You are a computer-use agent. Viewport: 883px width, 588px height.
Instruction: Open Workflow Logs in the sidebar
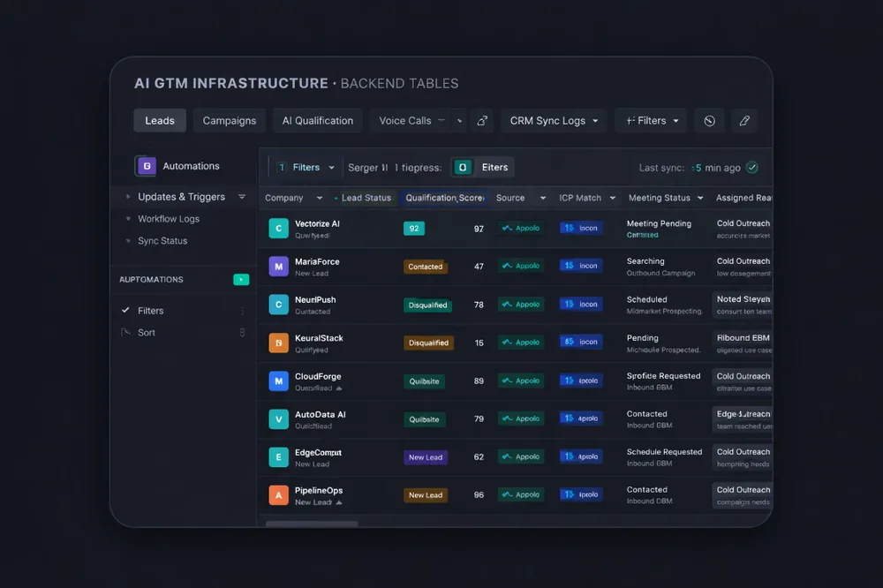(x=169, y=219)
